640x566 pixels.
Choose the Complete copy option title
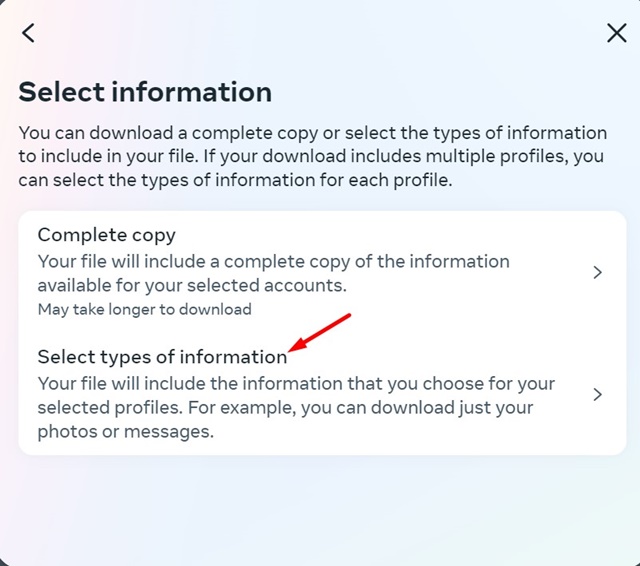107,235
